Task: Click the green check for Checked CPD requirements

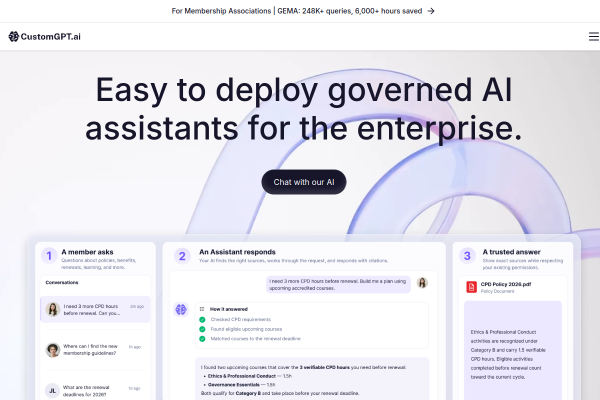Action: (202, 320)
